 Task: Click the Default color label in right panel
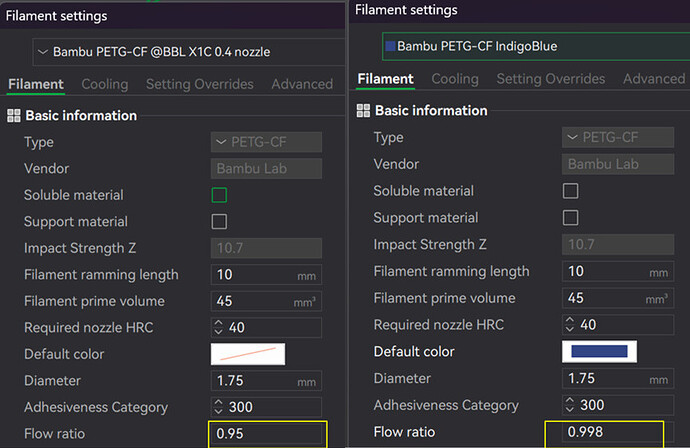click(x=414, y=352)
